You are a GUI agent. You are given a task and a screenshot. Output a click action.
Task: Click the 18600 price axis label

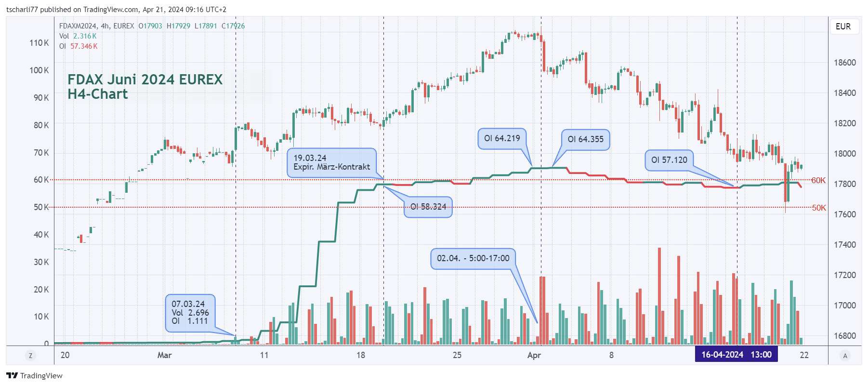pyautogui.click(x=845, y=63)
